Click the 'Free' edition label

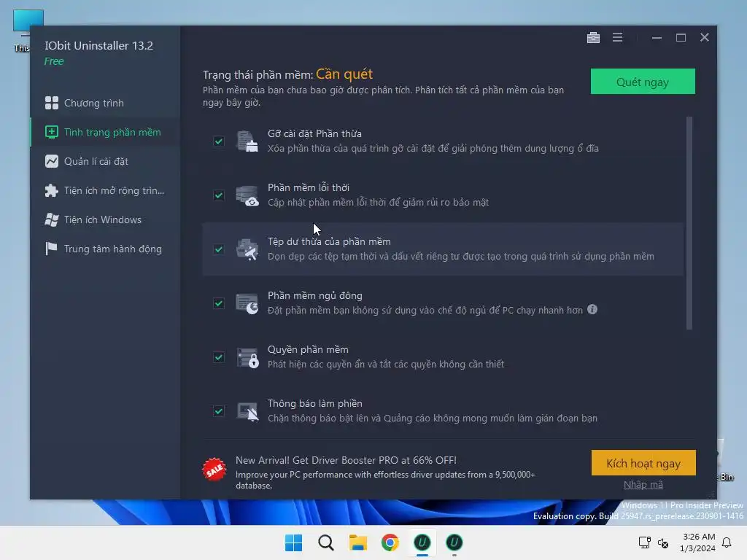pos(54,61)
